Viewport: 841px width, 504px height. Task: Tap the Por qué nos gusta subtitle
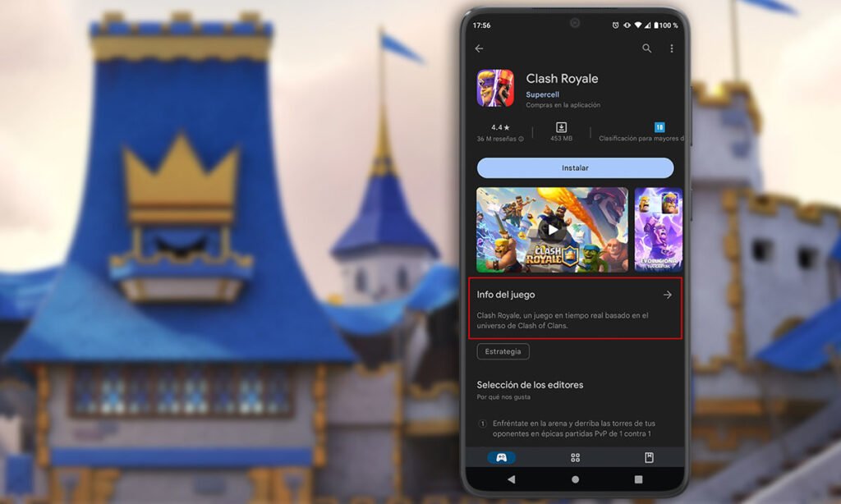(x=503, y=397)
